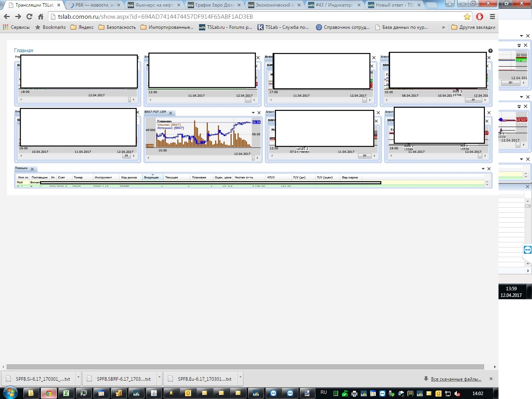532x399 pixels.
Task: Open downloaded SPFB.Eu-6.17 txt file
Action: pyautogui.click(x=201, y=379)
